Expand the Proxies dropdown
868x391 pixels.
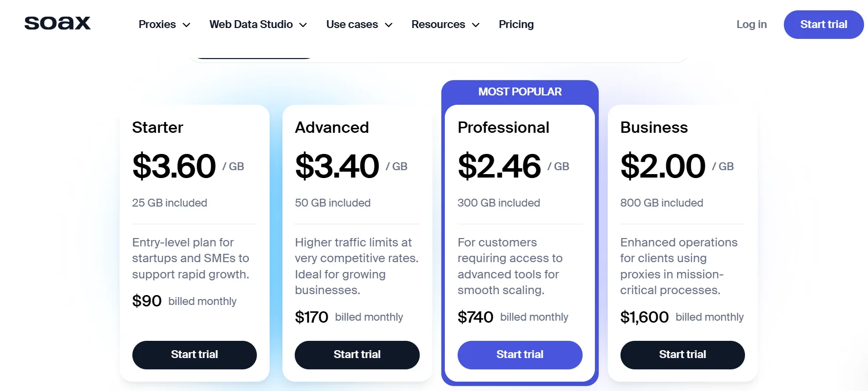(x=164, y=24)
